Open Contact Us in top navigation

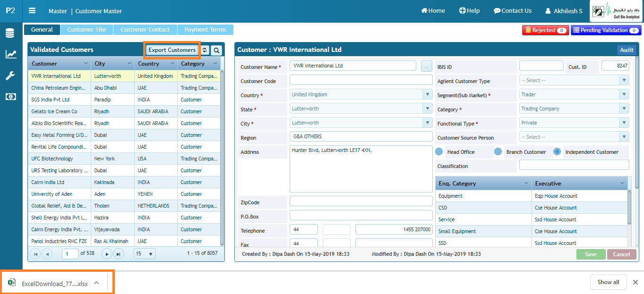pyautogui.click(x=513, y=10)
